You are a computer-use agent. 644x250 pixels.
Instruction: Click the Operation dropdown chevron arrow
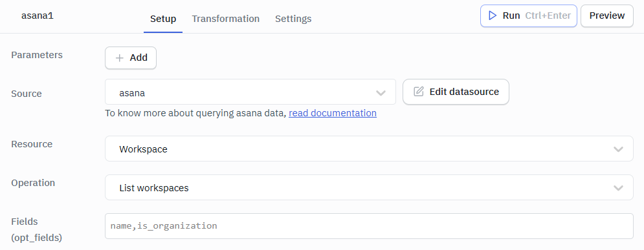point(618,188)
